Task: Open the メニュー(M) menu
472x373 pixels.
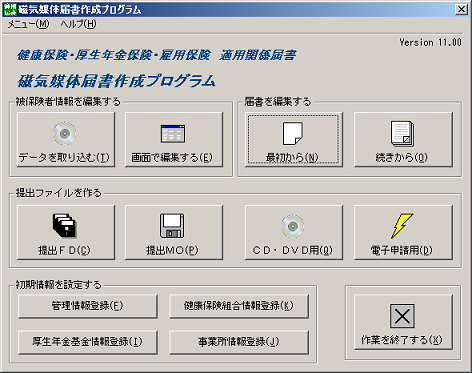Action: point(28,24)
